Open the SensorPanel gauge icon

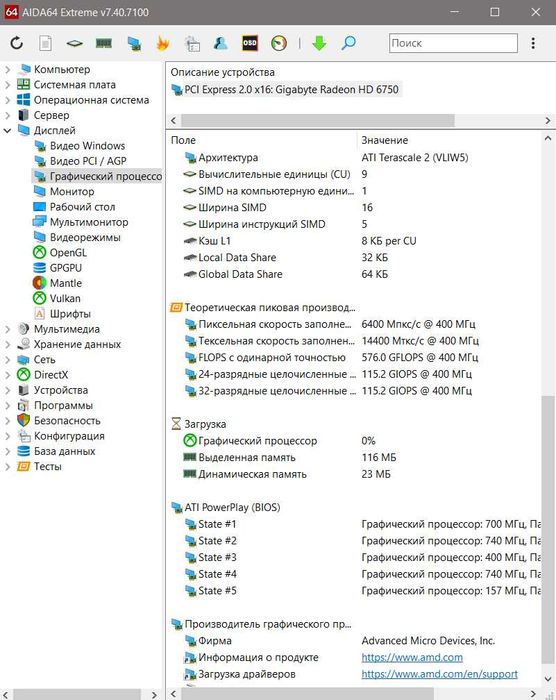coord(279,43)
